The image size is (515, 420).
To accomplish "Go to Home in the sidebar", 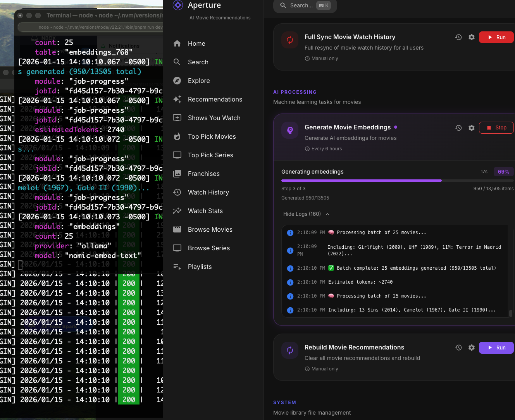I will point(196,43).
